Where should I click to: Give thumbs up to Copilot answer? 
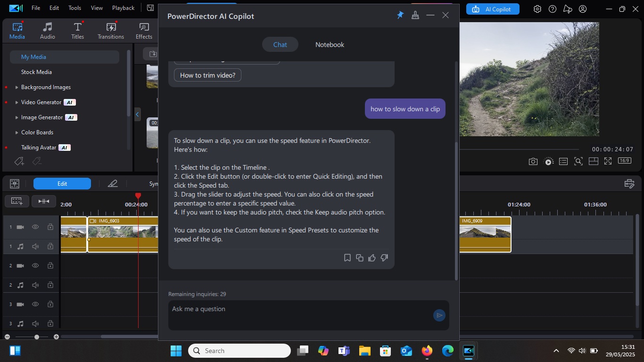click(x=372, y=258)
